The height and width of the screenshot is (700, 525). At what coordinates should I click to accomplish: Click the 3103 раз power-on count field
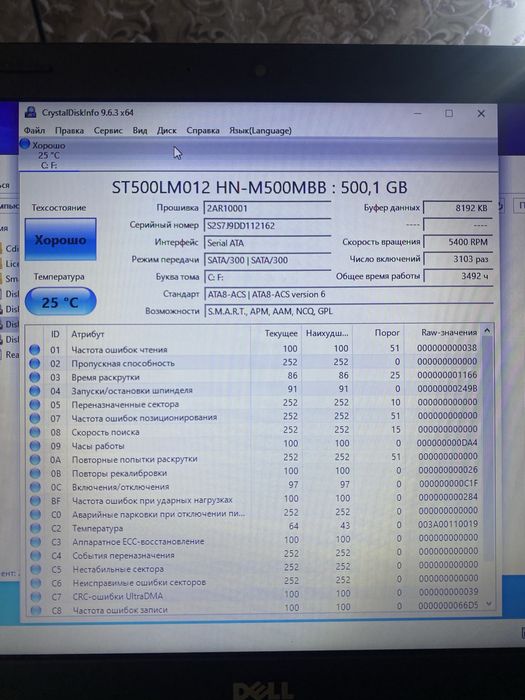point(458,259)
